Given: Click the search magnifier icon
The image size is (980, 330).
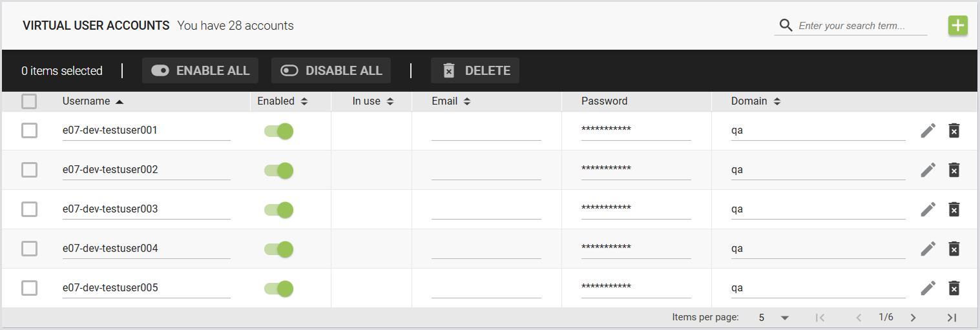Looking at the screenshot, I should pos(786,25).
